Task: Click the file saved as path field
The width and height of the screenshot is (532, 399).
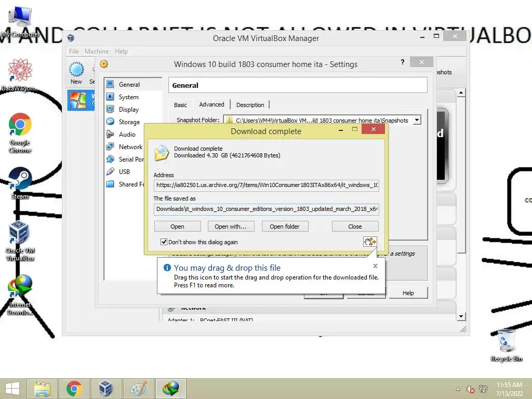Action: [x=267, y=209]
